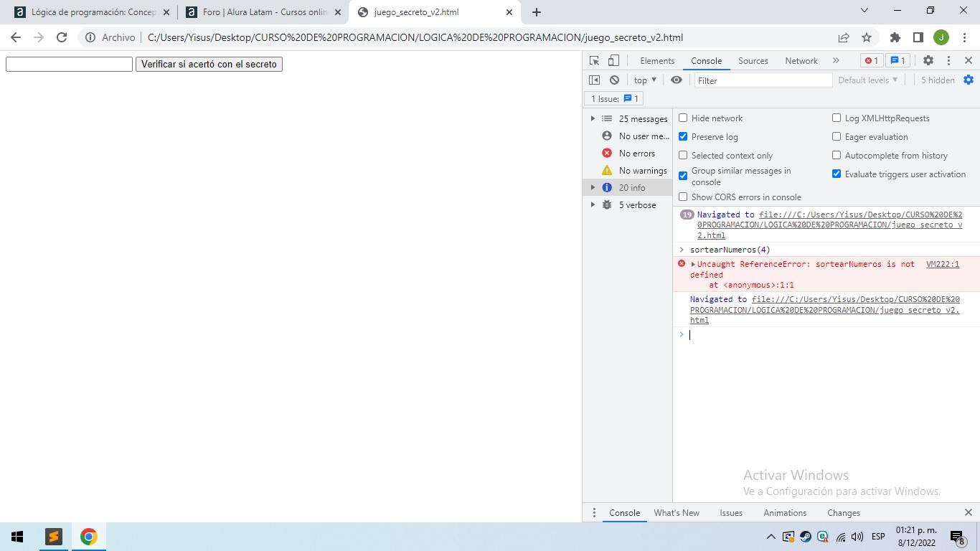
Task: Enable the Hide network checkbox
Action: tap(683, 118)
